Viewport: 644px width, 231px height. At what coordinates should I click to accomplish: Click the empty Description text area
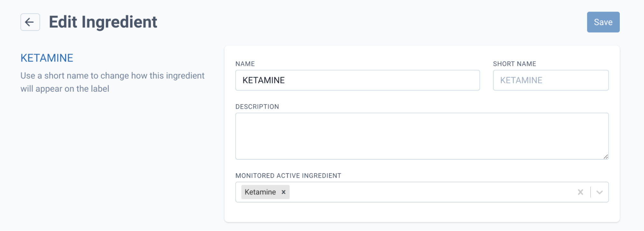pyautogui.click(x=421, y=136)
